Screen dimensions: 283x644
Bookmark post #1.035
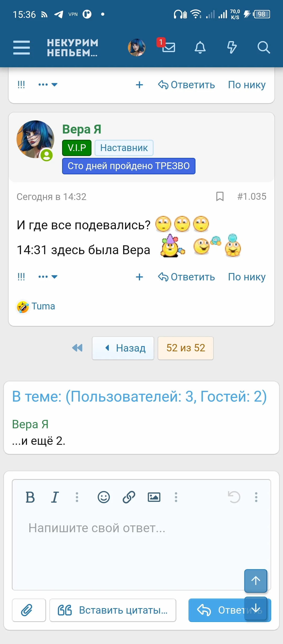point(220,197)
